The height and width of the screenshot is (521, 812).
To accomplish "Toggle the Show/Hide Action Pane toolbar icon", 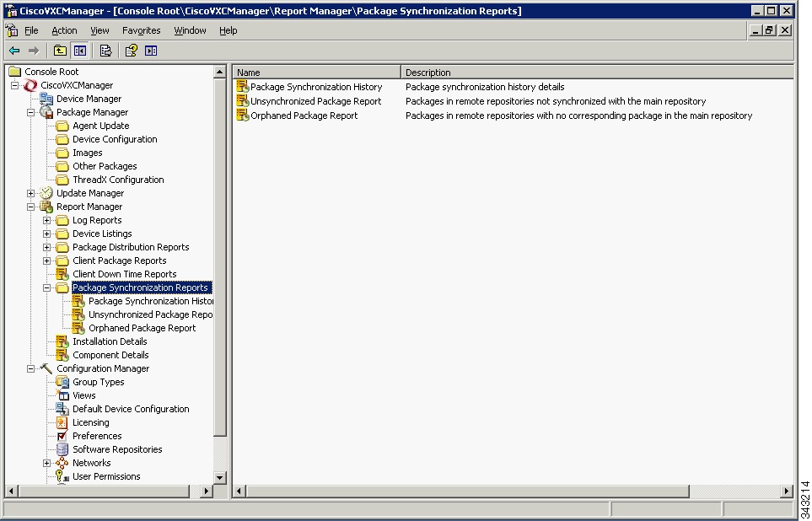I will pos(151,51).
